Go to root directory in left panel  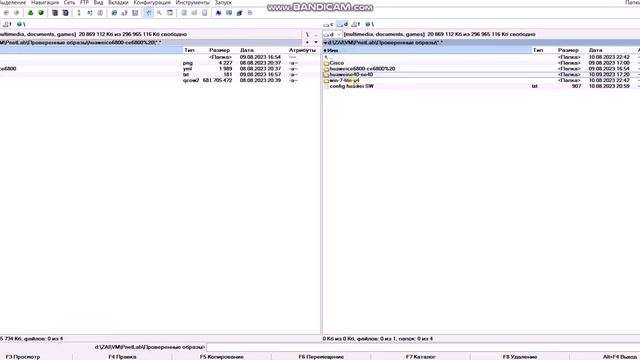click(x=307, y=35)
